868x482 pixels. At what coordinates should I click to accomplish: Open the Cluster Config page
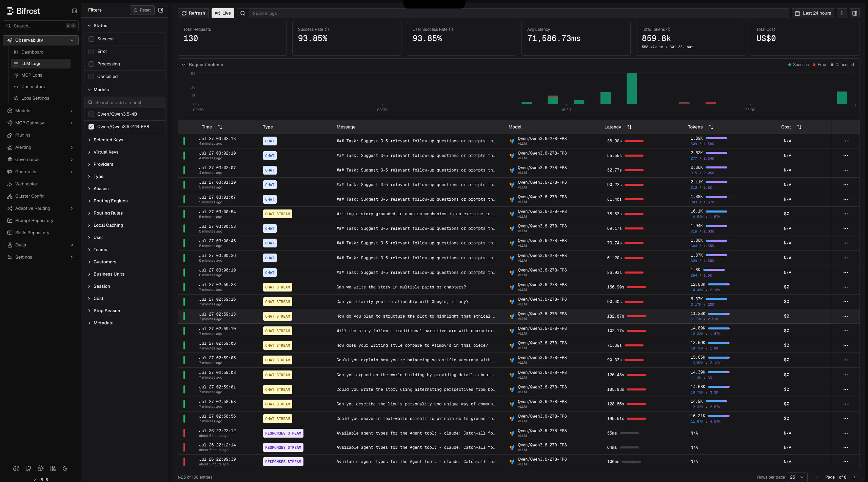pos(29,196)
